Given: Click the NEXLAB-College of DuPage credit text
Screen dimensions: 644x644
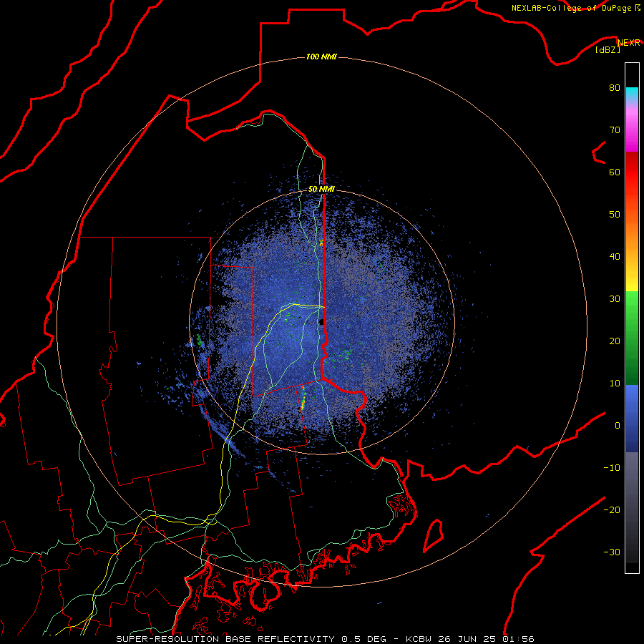Looking at the screenshot, I should [572, 8].
